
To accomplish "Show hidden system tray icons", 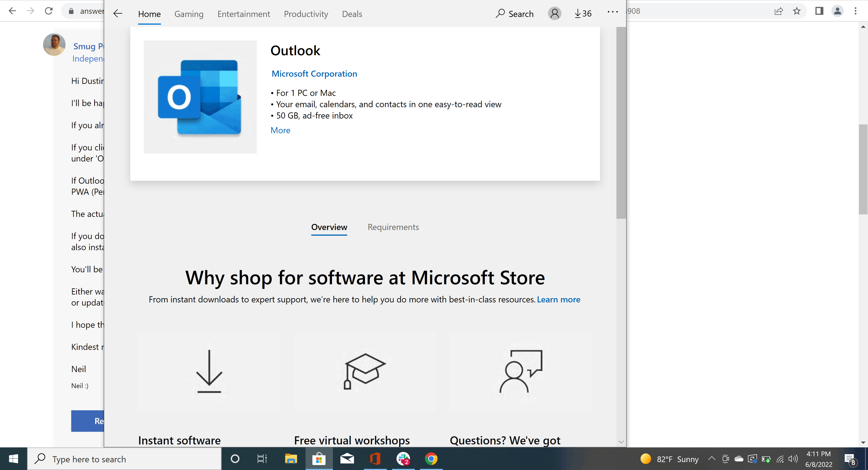I will point(712,458).
